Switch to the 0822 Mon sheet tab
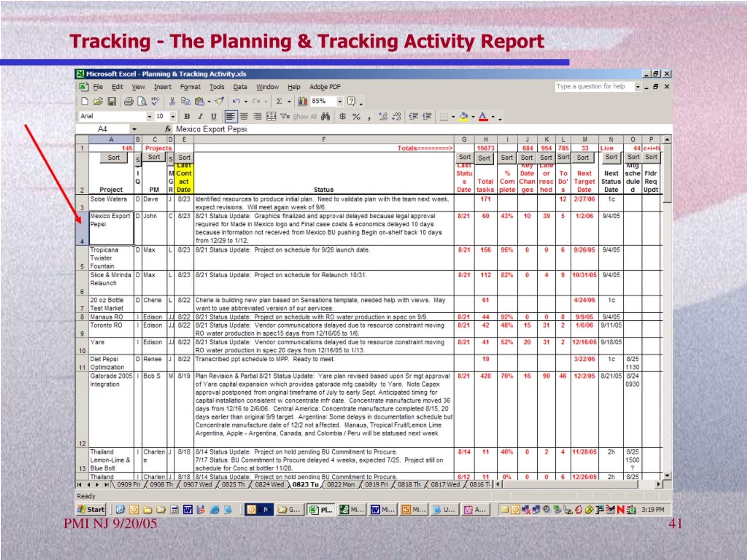The height and width of the screenshot is (560, 747). click(x=341, y=485)
